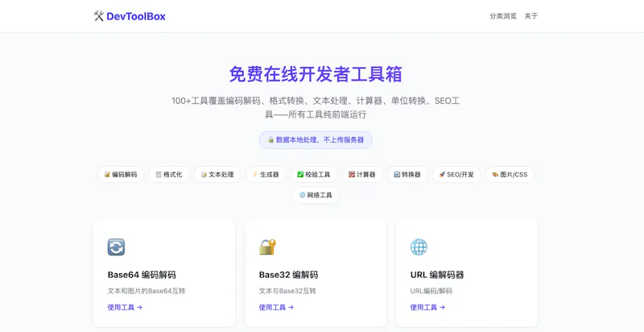Select the SEO/开发 category chip
Image resolution: width=644 pixels, height=332 pixels.
pyautogui.click(x=456, y=174)
